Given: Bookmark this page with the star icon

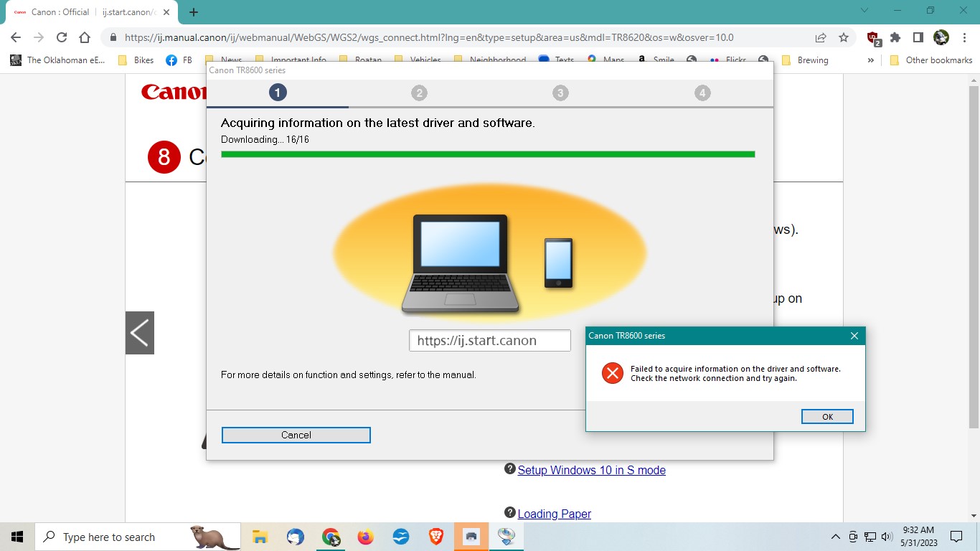Looking at the screenshot, I should (844, 37).
